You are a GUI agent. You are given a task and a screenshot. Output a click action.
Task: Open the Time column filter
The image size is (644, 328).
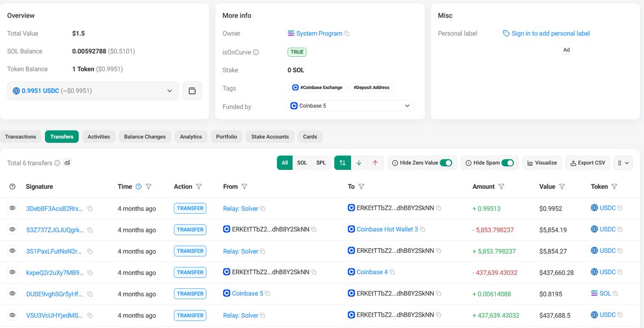tap(149, 187)
